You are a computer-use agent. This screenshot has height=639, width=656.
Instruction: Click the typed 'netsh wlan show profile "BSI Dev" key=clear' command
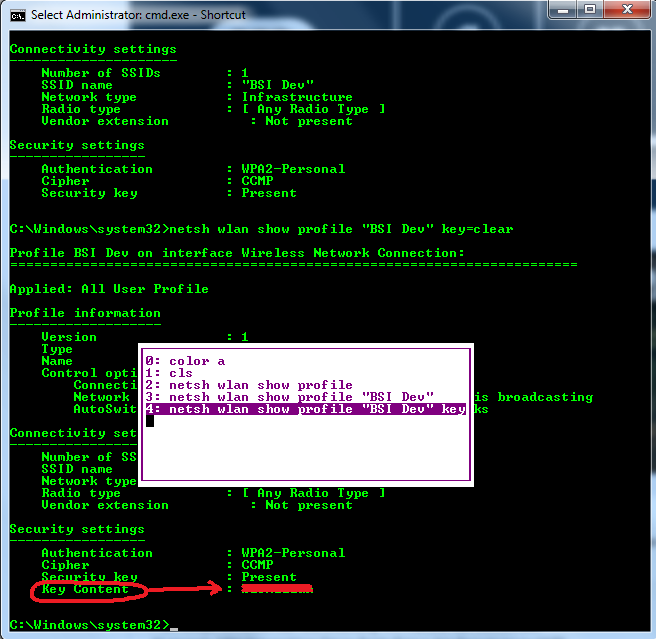[341, 229]
